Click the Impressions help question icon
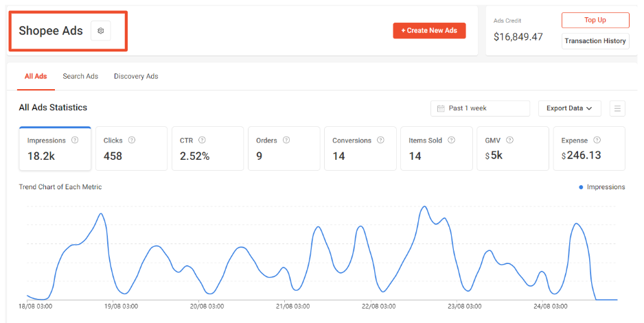The image size is (644, 323). (75, 140)
